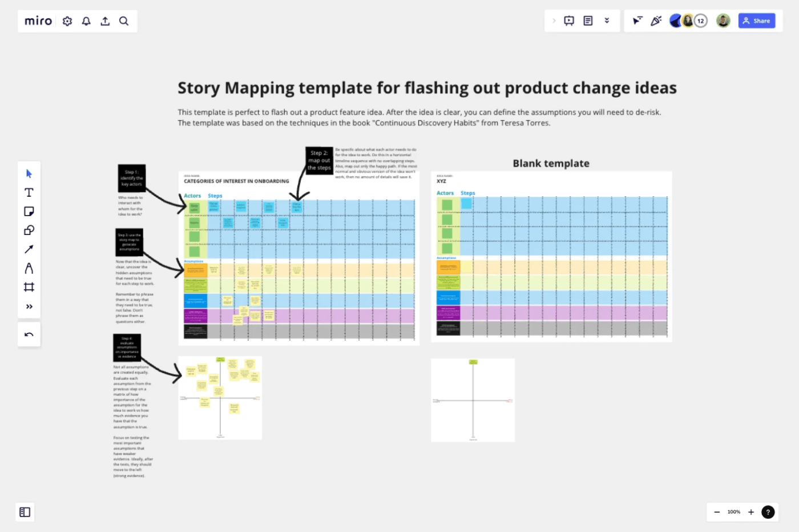The height and width of the screenshot is (532, 799).
Task: Open the Shapes tool
Action: click(29, 230)
